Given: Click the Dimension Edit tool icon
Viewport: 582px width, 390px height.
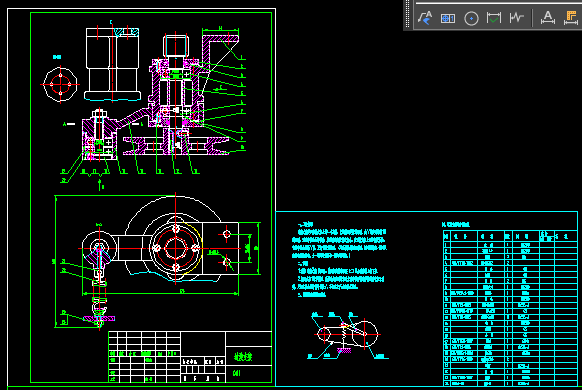Looking at the screenshot, I should point(547,17).
